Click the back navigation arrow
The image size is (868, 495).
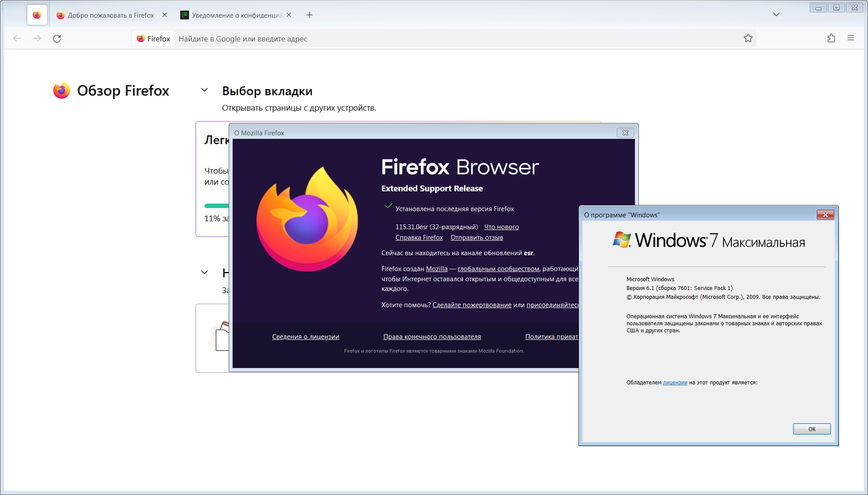pos(17,39)
